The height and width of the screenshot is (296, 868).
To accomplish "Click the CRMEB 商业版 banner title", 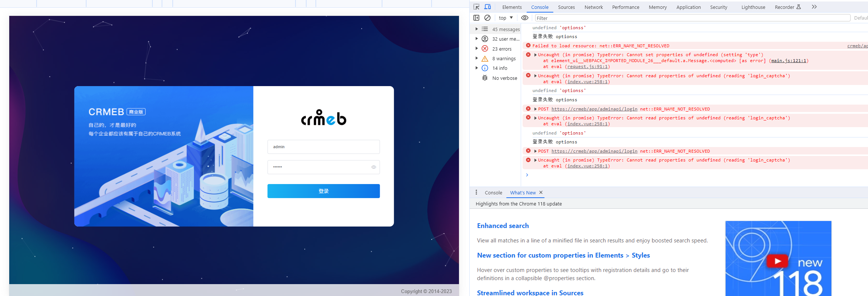I will (117, 112).
